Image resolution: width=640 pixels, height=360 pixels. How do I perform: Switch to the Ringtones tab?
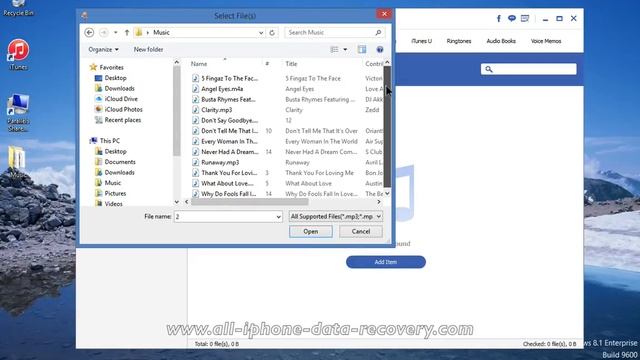click(459, 41)
